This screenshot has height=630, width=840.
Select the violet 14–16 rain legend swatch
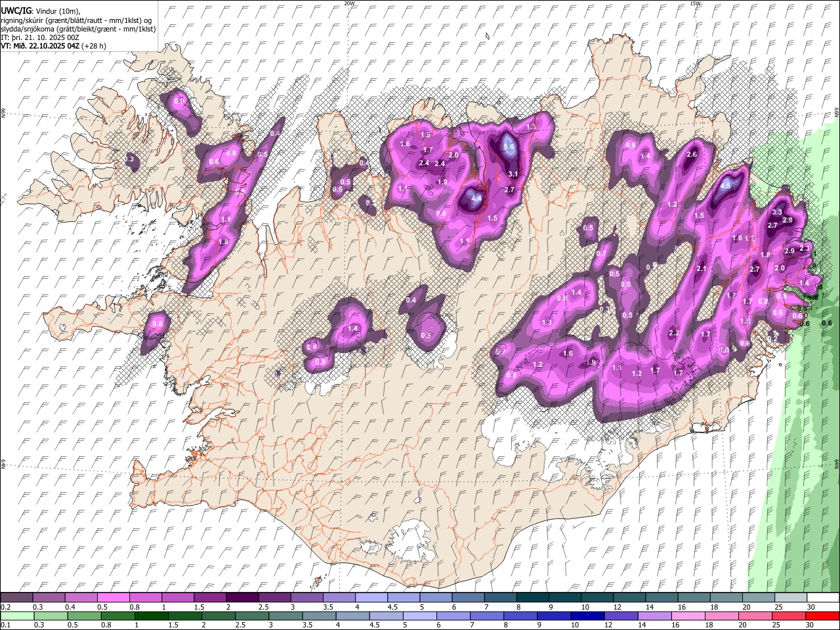click(x=654, y=616)
